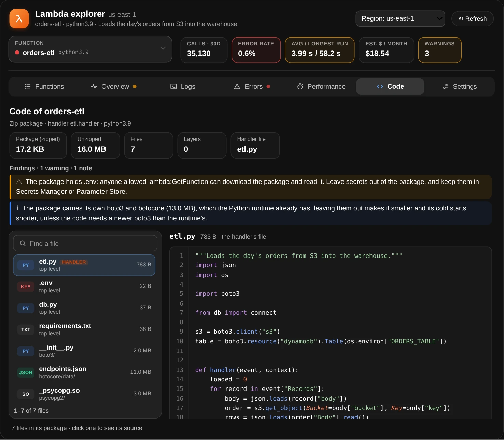Screen dimensions: 504x440
Task: Click the Est. $ / Month $18.54 card
Action: pos(386,50)
